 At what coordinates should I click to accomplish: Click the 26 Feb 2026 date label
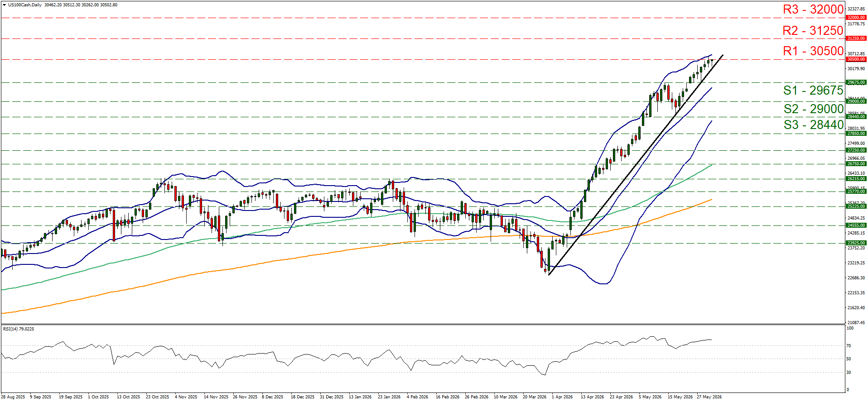(x=477, y=397)
